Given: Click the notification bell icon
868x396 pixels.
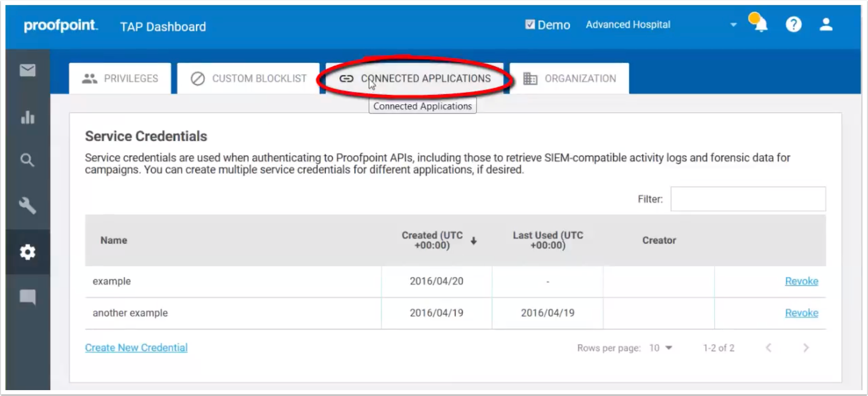Looking at the screenshot, I should pyautogui.click(x=760, y=24).
